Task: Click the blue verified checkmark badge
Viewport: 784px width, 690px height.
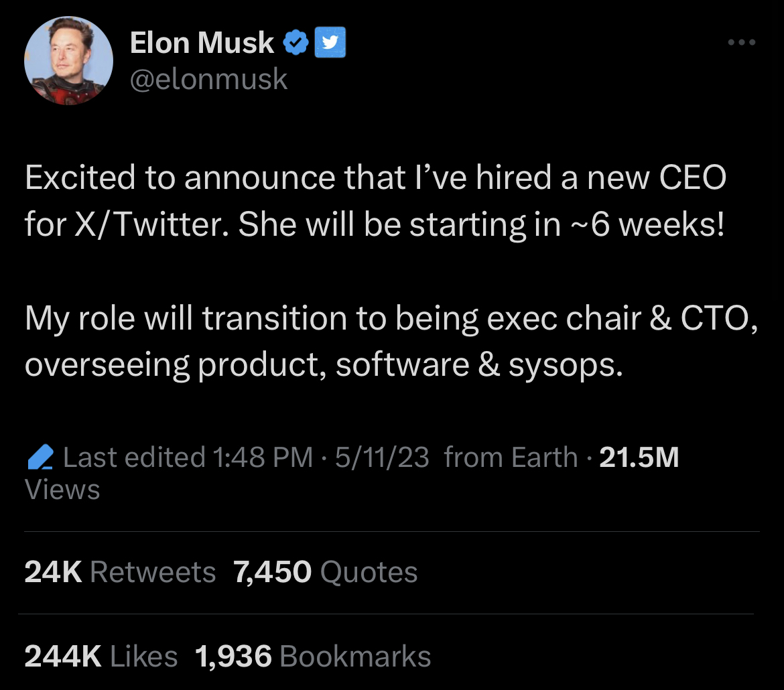Action: pos(296,44)
